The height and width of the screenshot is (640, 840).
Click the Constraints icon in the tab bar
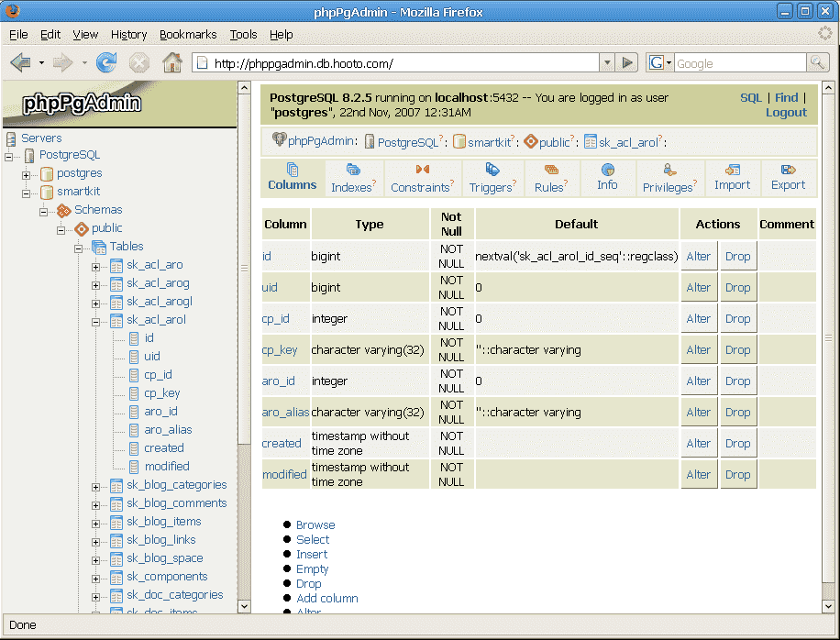coord(422,170)
